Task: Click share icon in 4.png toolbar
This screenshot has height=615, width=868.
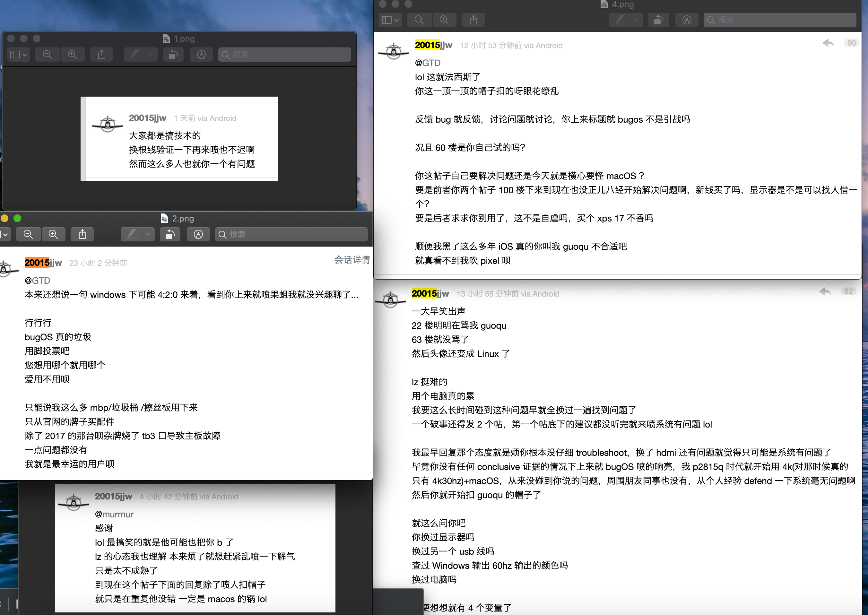Action: pyautogui.click(x=473, y=20)
